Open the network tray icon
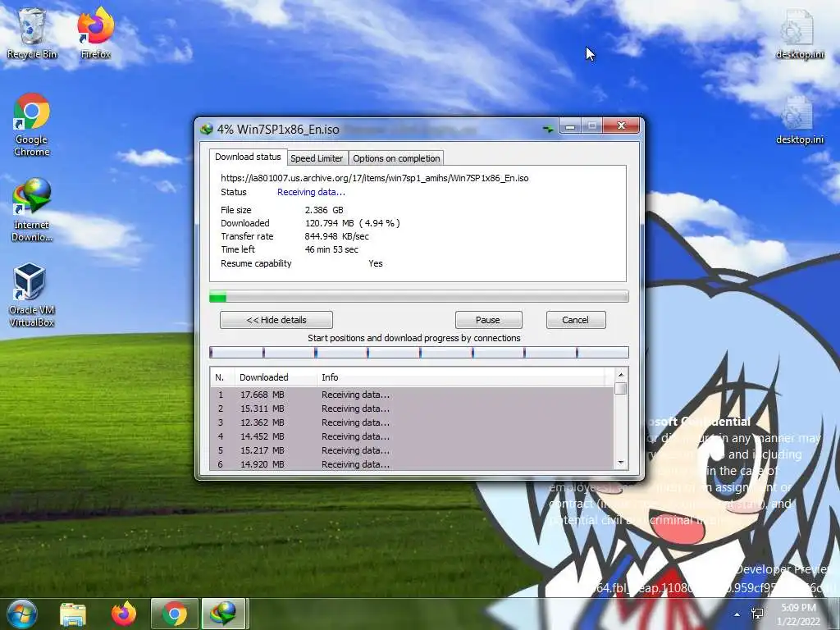This screenshot has height=630, width=840. click(x=757, y=614)
